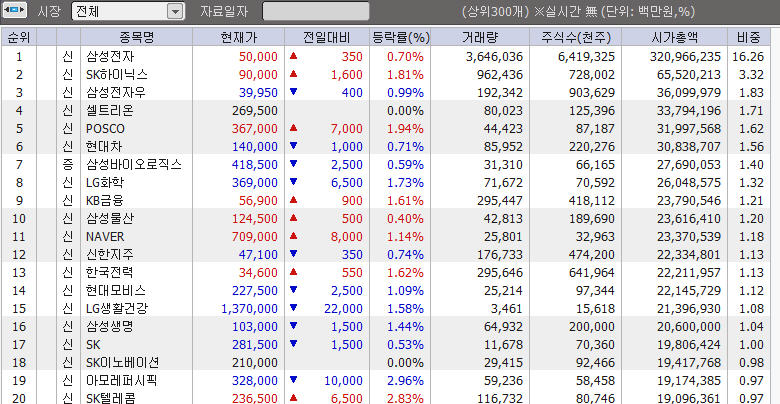The image size is (780, 404).
Task: Click the blue down arrow in the LG생활건강 row
Action: (x=293, y=308)
